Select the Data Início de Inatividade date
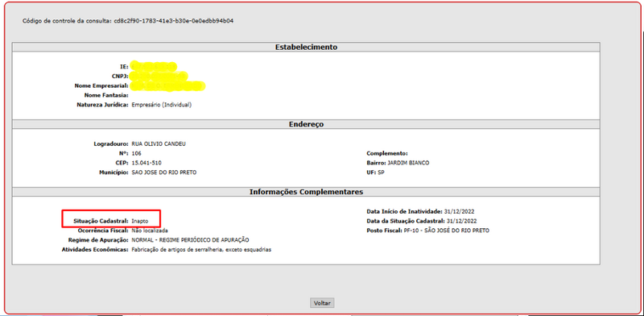644x316 pixels. 459,211
